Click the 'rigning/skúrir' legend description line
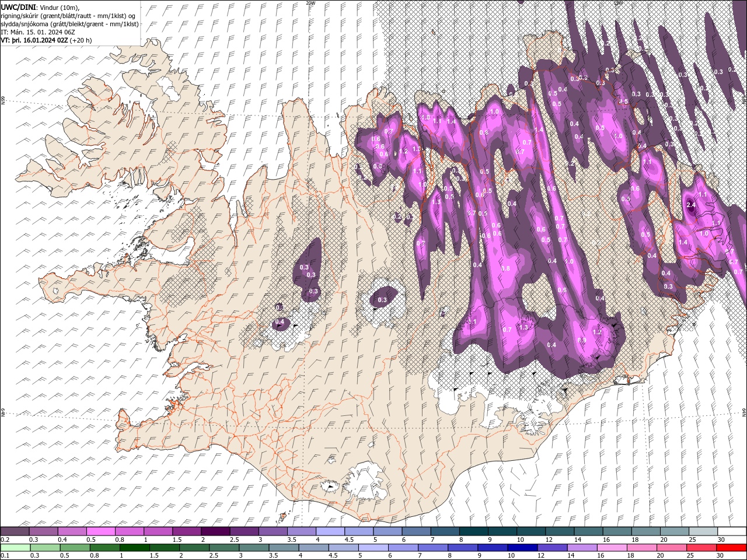 (68, 15)
